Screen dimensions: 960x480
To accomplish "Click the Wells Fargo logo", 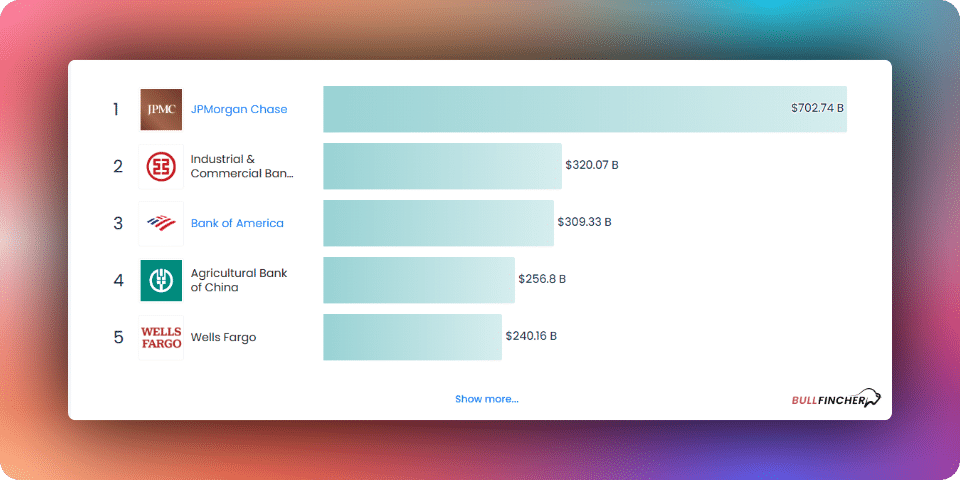I will coord(161,337).
